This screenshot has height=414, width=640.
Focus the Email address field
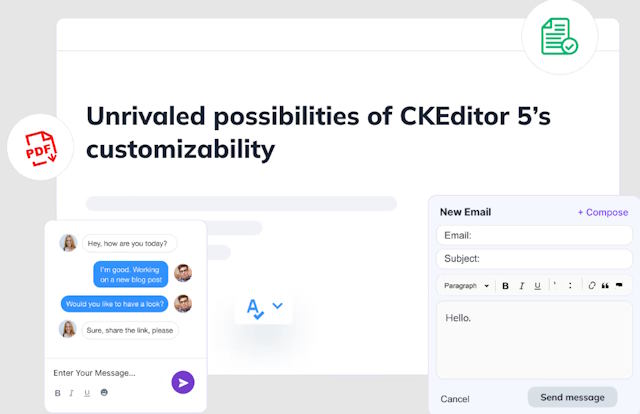534,236
